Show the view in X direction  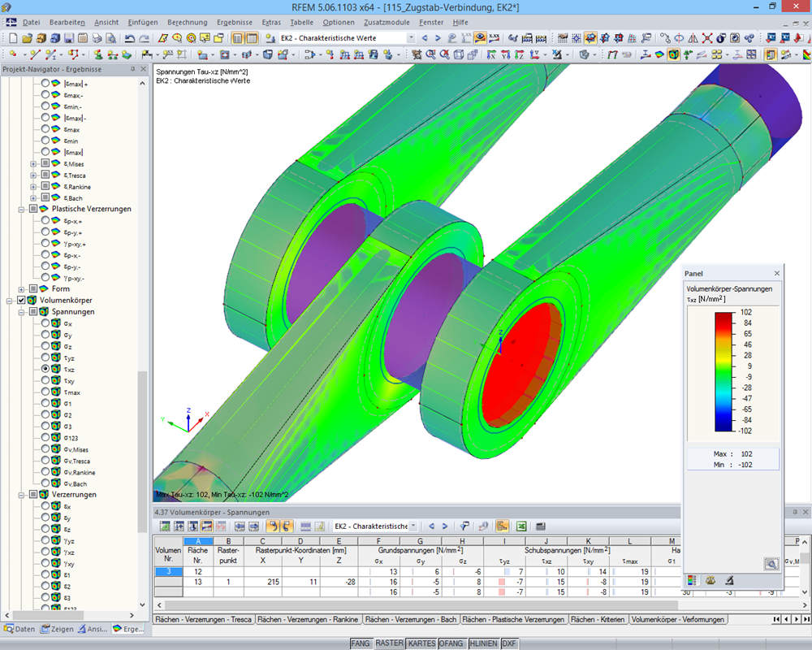tap(491, 54)
